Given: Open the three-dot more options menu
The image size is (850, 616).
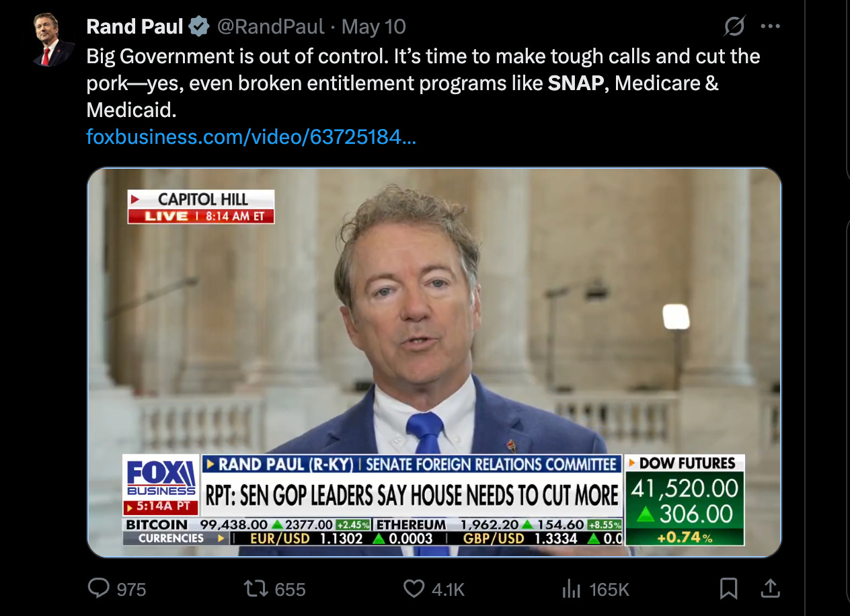Looking at the screenshot, I should 770,27.
